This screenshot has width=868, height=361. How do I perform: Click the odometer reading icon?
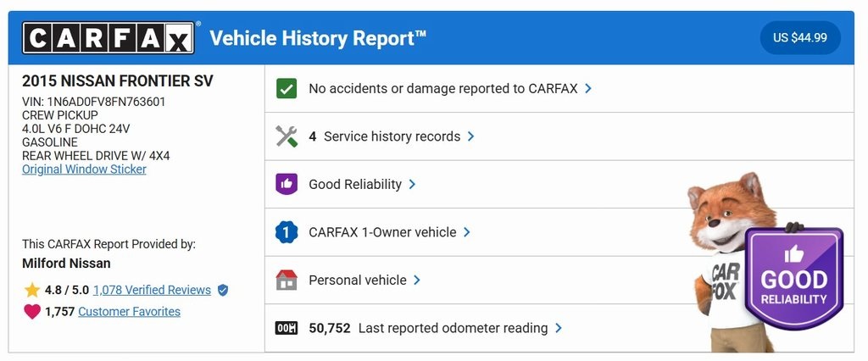coord(287,328)
